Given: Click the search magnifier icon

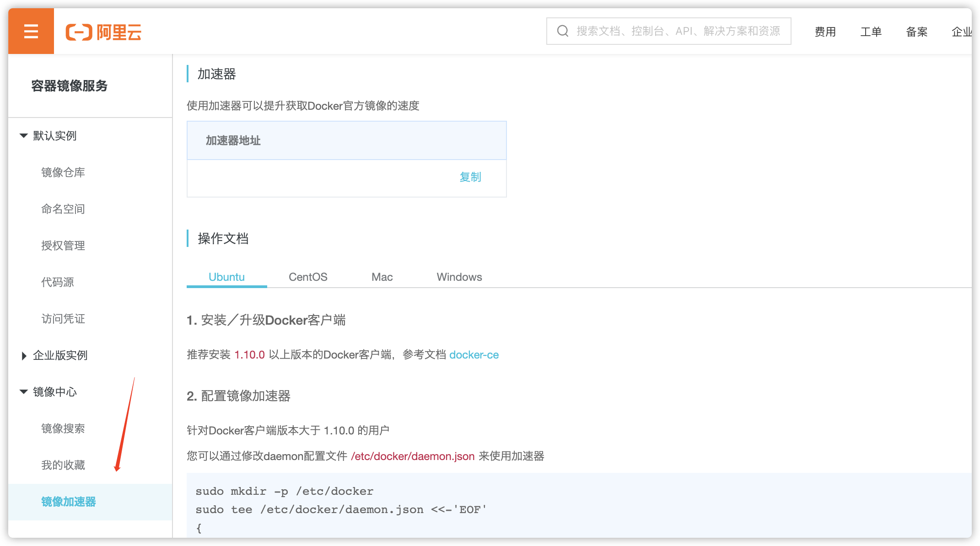Looking at the screenshot, I should (562, 31).
